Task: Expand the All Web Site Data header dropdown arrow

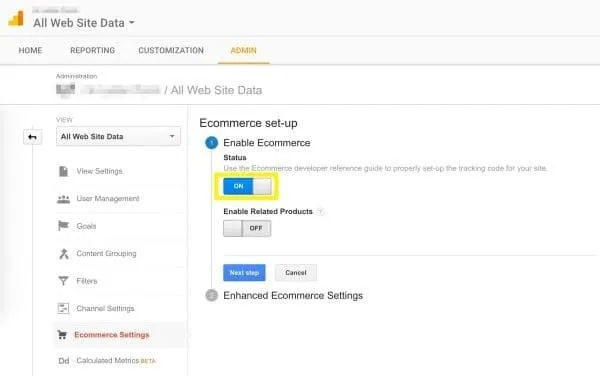Action: tap(132, 23)
